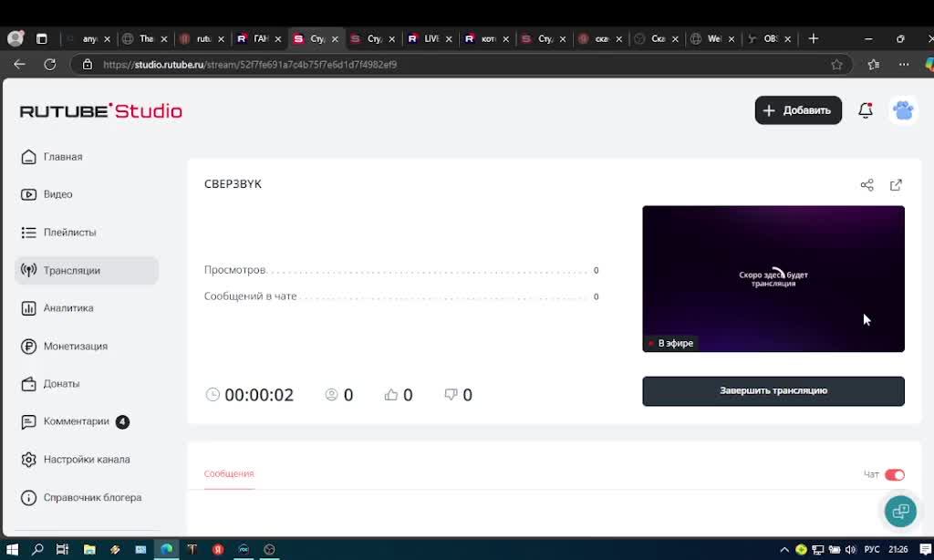
Task: Click the browser address bar
Action: click(459, 65)
